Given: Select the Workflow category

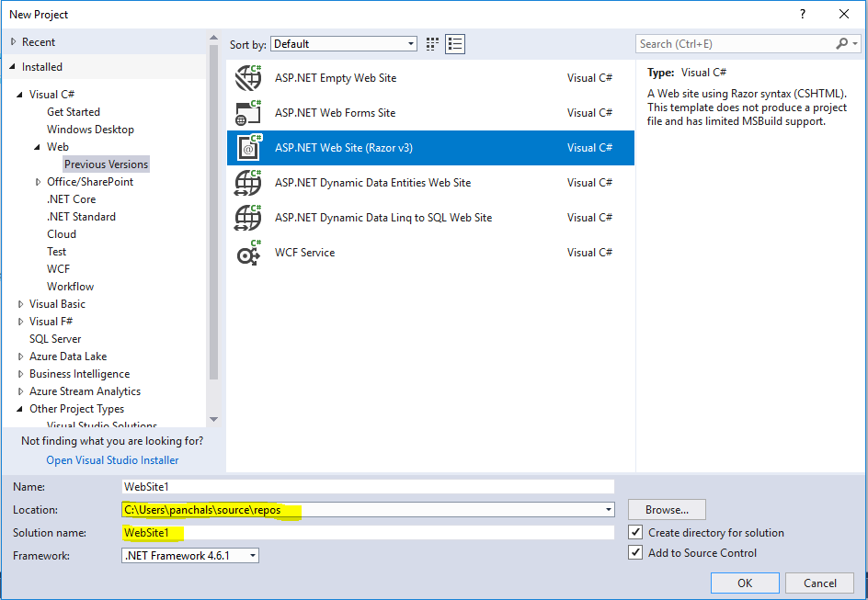Looking at the screenshot, I should pos(70,287).
